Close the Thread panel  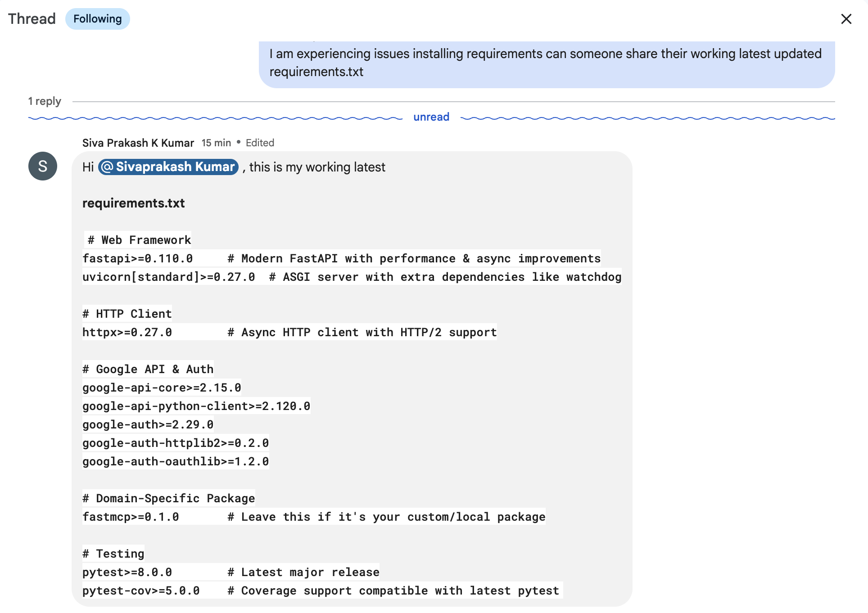847,19
